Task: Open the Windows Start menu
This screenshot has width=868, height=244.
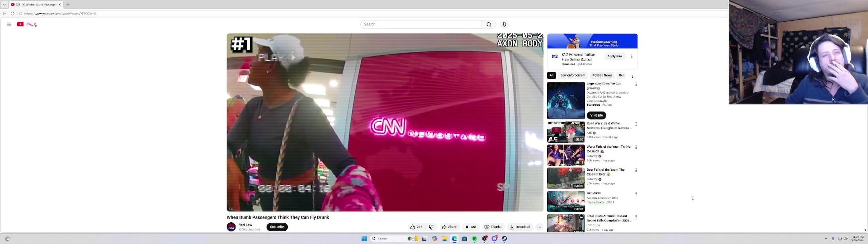Action: point(364,239)
